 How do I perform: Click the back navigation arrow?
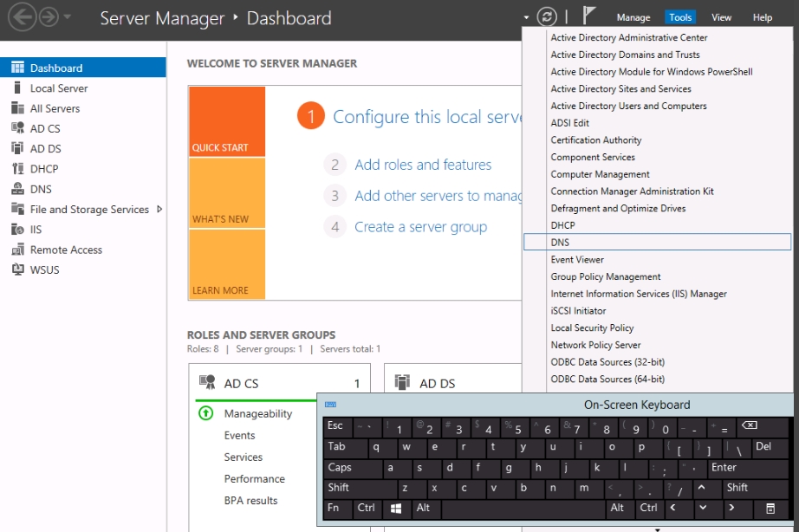click(x=23, y=16)
